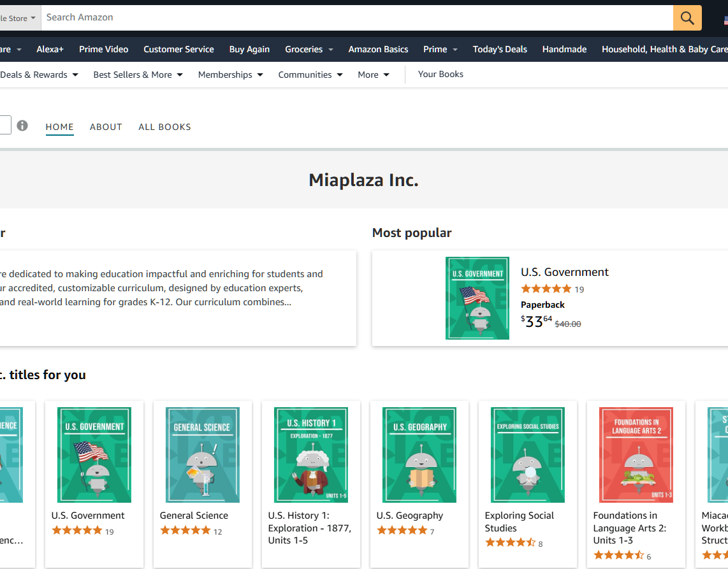Click U.S. Geography star rating with 7 reviews
Viewport: 728px width, 569px height.
(x=405, y=531)
